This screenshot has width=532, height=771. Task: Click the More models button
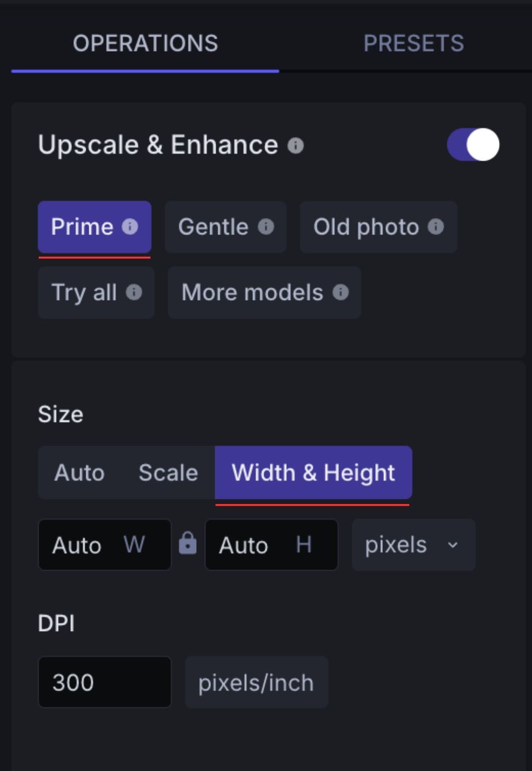(x=251, y=292)
